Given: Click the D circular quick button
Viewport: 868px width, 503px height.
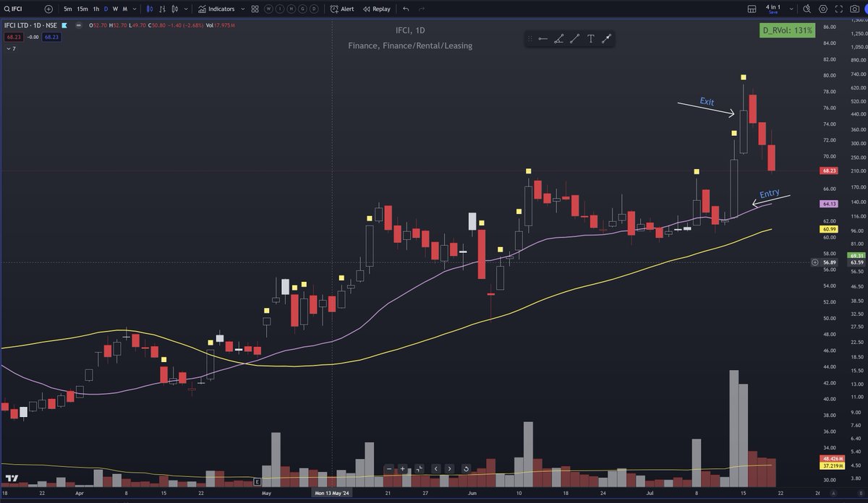Looking at the screenshot, I should (x=314, y=9).
